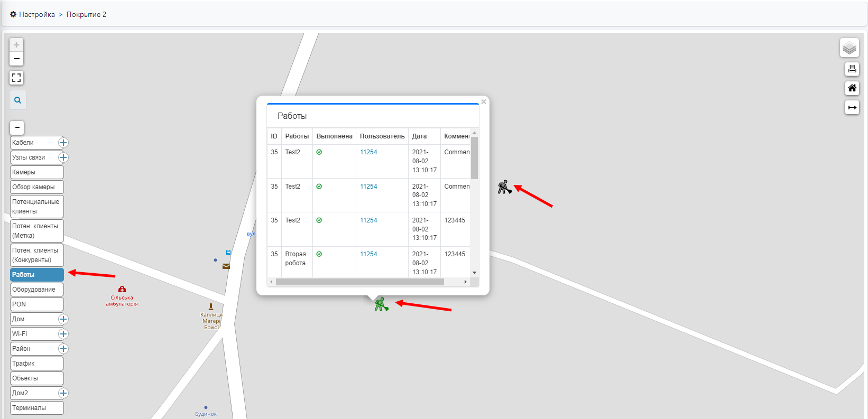Click the home icon on map
Viewport: 868px width, 419px height.
[852, 88]
